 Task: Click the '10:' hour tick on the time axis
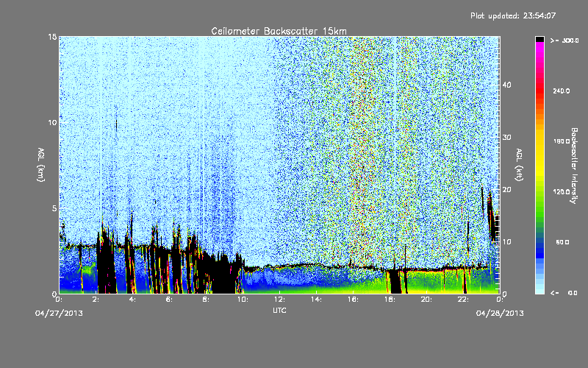(x=243, y=300)
